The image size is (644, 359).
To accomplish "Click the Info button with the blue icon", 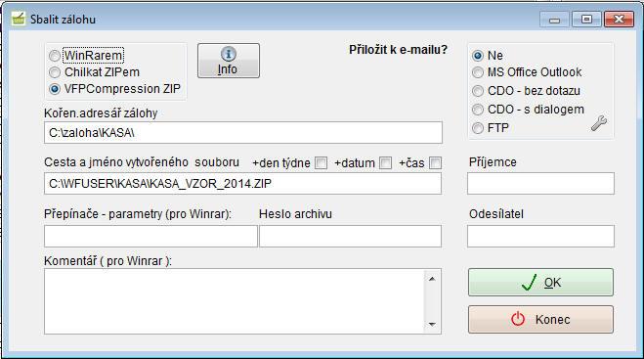I will 229,61.
